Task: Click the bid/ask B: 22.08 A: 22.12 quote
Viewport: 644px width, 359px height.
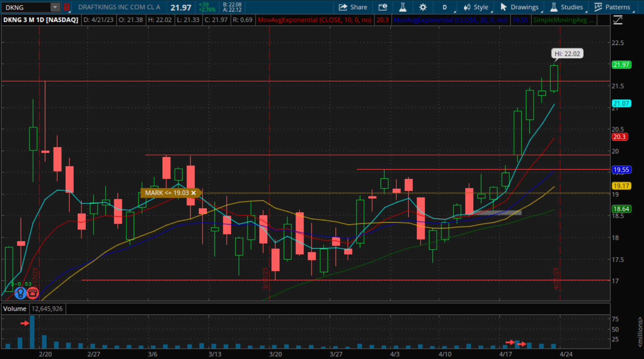Action: [232, 7]
